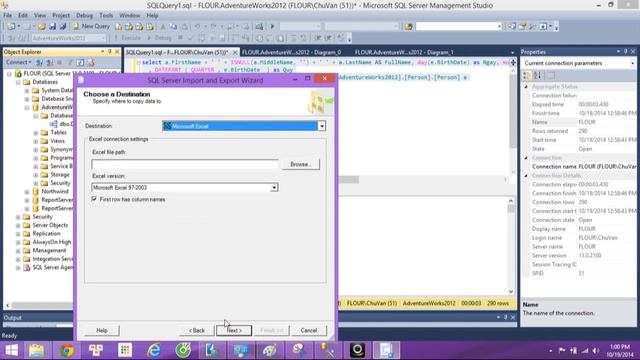
Task: Click the Cancel button in wizard
Action: click(309, 330)
